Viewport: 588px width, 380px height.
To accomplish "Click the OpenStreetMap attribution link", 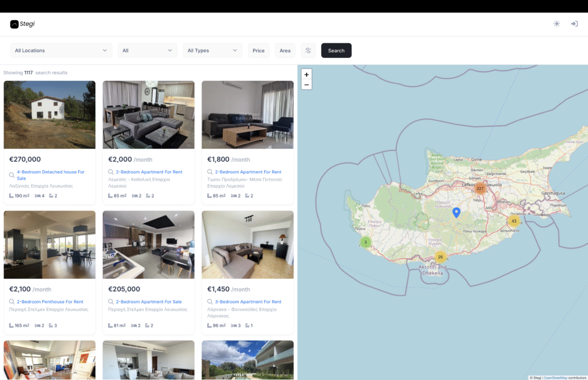I will tap(555, 378).
